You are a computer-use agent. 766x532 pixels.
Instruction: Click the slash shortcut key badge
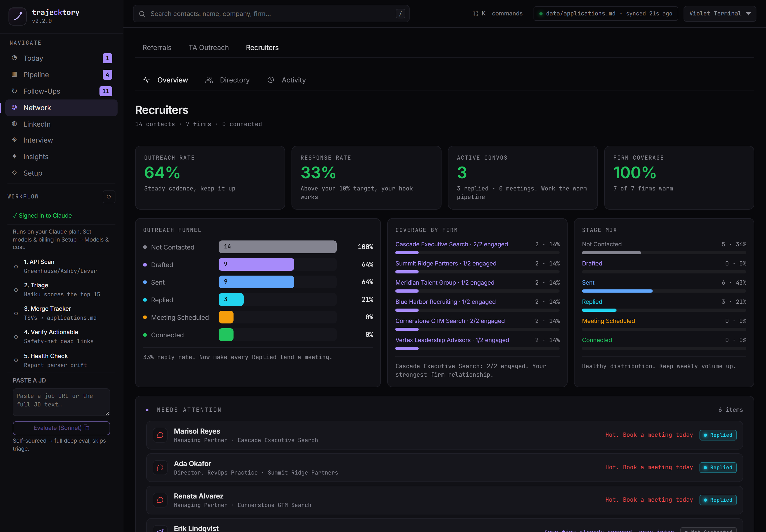coord(400,14)
